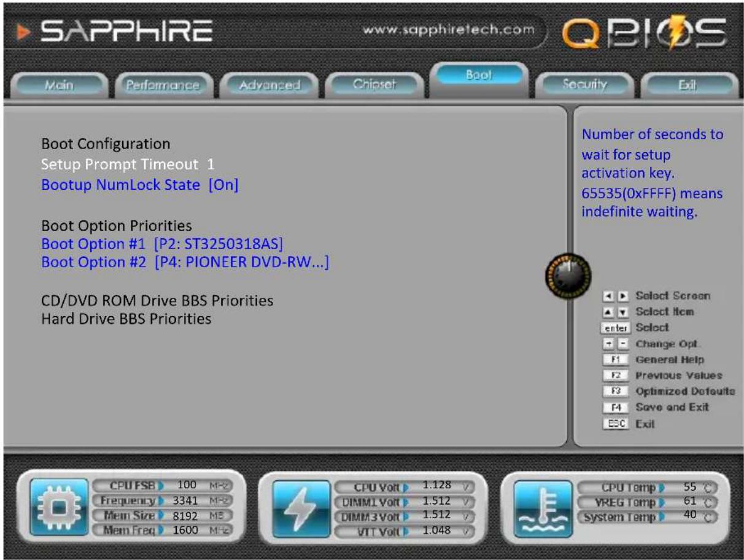Click the lightning voltage icon

(301, 509)
